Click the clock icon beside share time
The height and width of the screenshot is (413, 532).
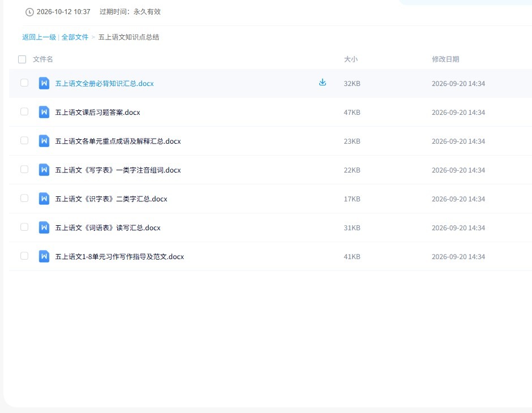29,12
